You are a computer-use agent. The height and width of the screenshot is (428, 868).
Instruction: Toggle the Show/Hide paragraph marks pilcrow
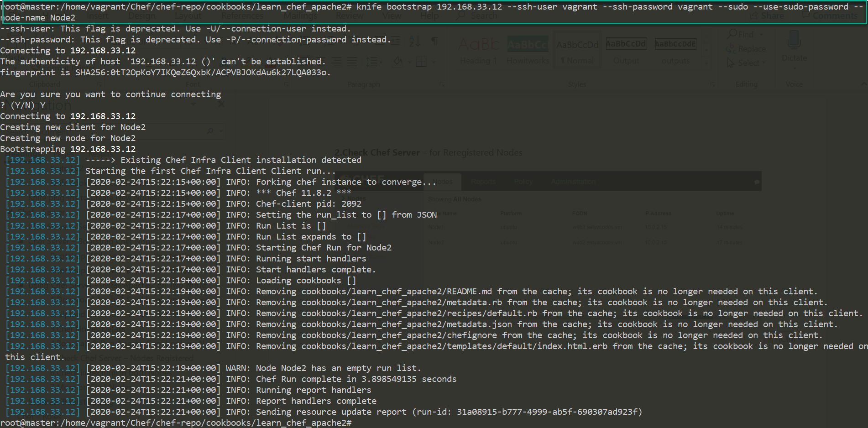pyautogui.click(x=434, y=42)
